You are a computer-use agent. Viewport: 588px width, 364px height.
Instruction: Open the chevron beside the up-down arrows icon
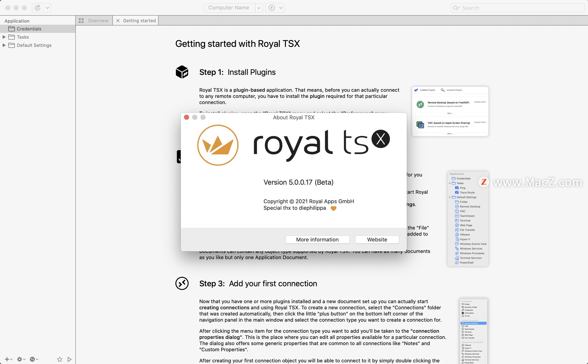(37, 359)
